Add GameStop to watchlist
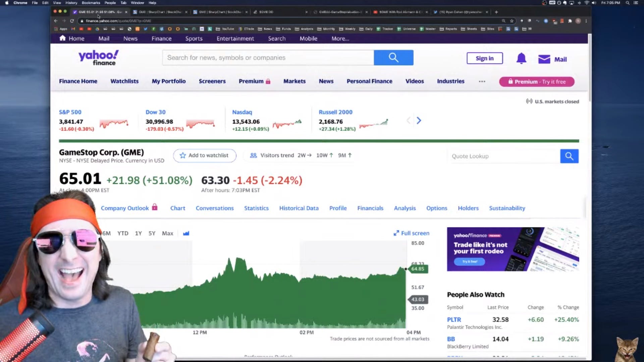The image size is (644, 362). coord(205,156)
